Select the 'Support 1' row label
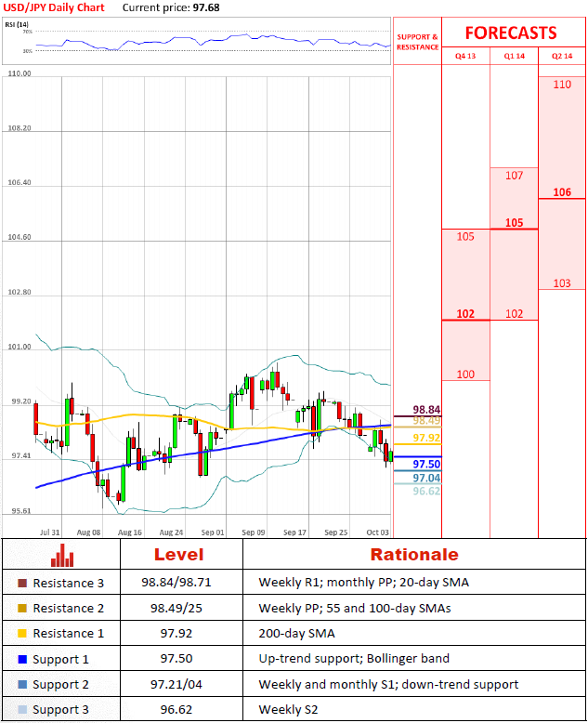This screenshot has width=588, height=723. pos(60,660)
